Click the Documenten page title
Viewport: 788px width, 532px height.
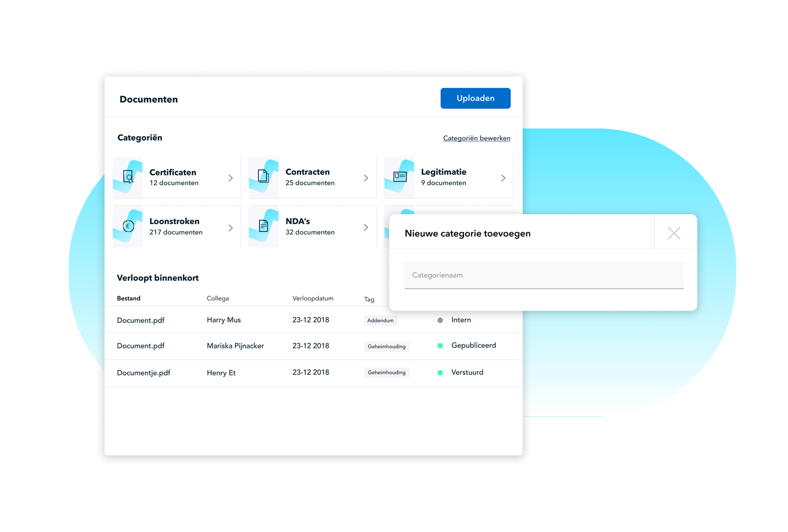[149, 99]
